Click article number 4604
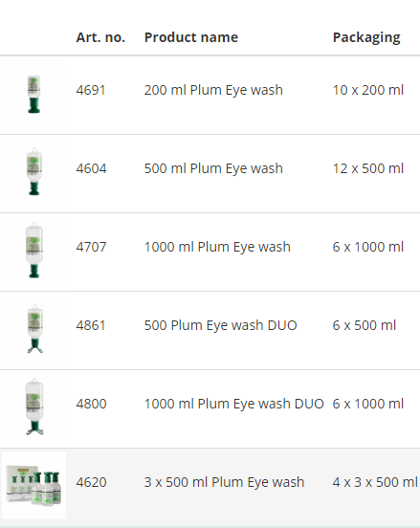420x528 pixels. point(91,168)
